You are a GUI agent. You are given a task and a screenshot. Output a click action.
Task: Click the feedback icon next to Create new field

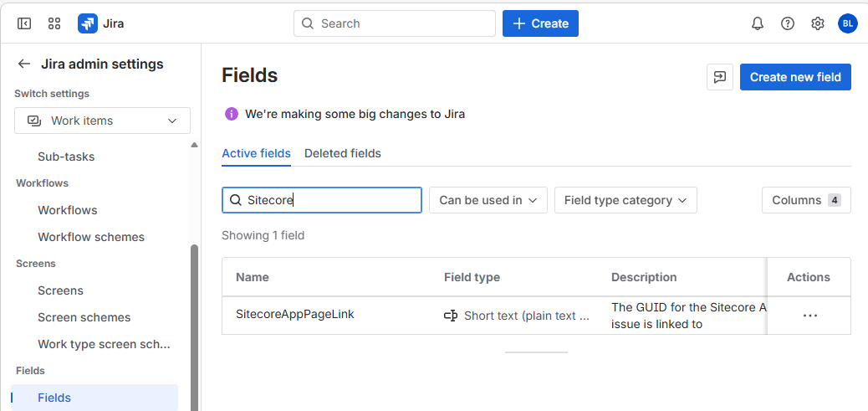tap(720, 77)
